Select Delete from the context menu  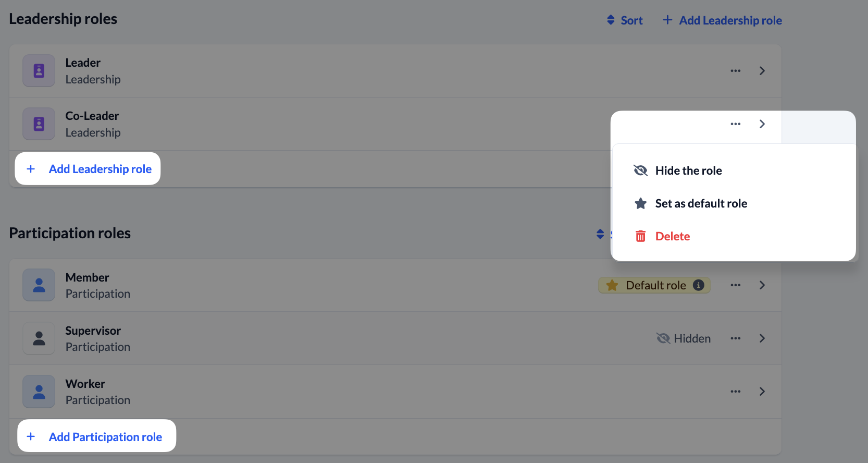[x=672, y=236]
